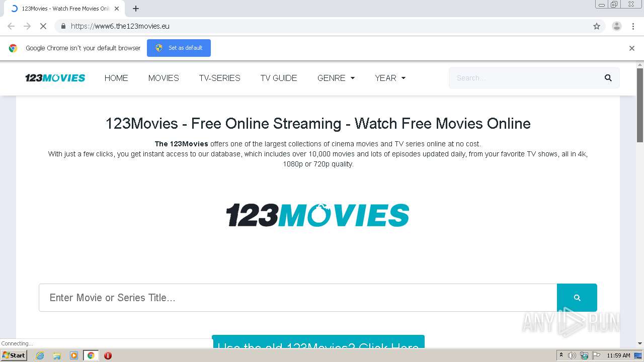The width and height of the screenshot is (644, 362).
Task: Click the scrollbar up arrow
Action: pyautogui.click(x=640, y=65)
